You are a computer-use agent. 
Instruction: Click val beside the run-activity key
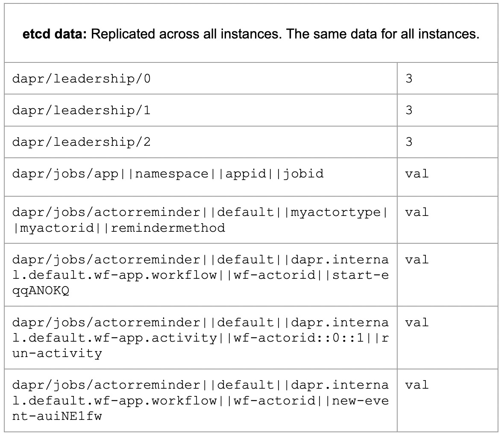click(x=416, y=322)
